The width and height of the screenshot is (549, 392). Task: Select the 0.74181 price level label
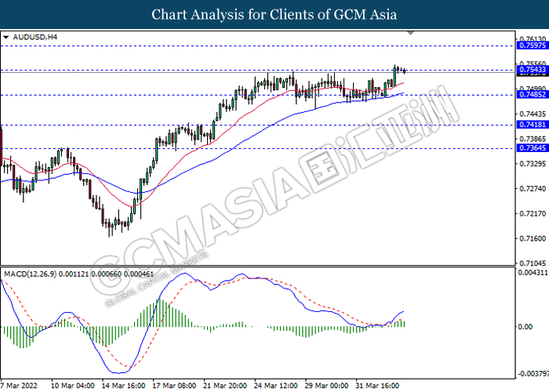533,125
